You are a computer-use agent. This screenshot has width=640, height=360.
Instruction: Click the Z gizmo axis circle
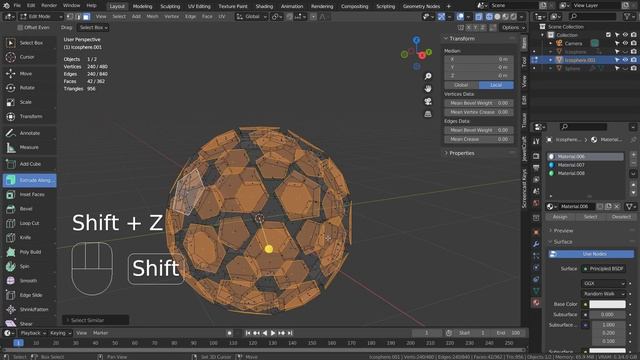[416, 40]
